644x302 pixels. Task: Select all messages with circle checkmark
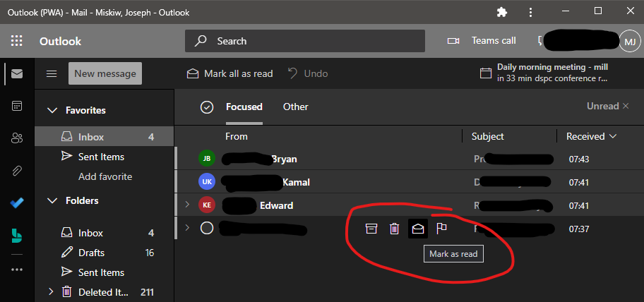[x=207, y=107]
